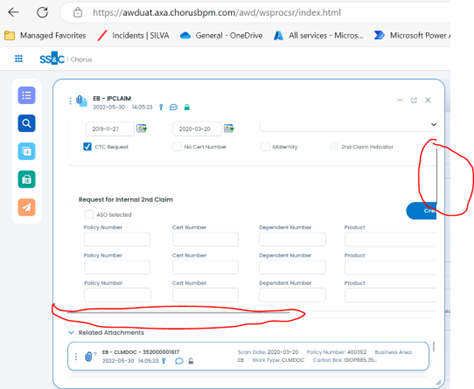Open EB - IPCLAIM item actions menu
The height and width of the screenshot is (389, 474).
(x=70, y=101)
